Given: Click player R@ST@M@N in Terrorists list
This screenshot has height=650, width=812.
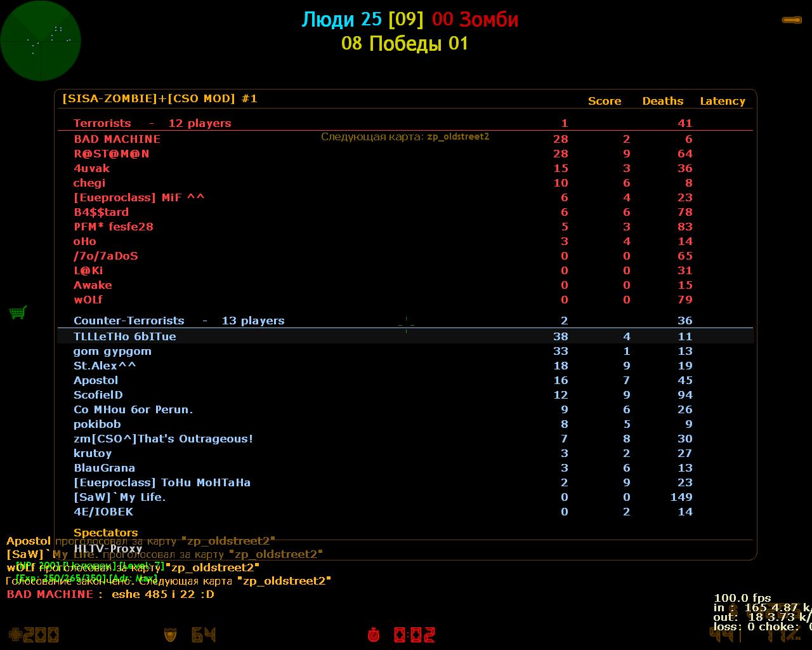Looking at the screenshot, I should click(x=111, y=154).
